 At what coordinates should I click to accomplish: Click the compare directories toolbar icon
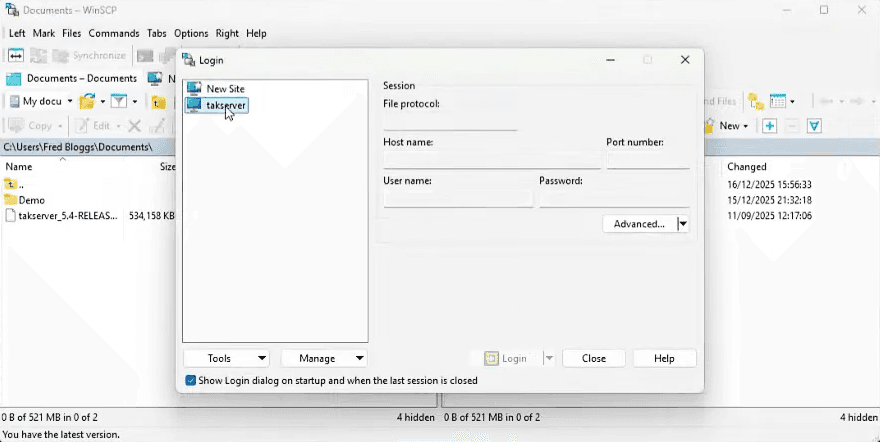[16, 56]
